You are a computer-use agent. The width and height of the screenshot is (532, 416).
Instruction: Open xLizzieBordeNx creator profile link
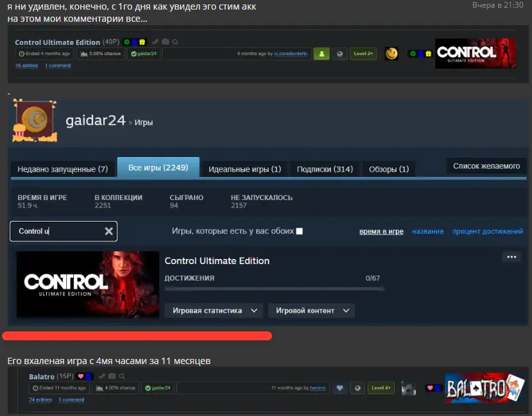click(x=291, y=54)
